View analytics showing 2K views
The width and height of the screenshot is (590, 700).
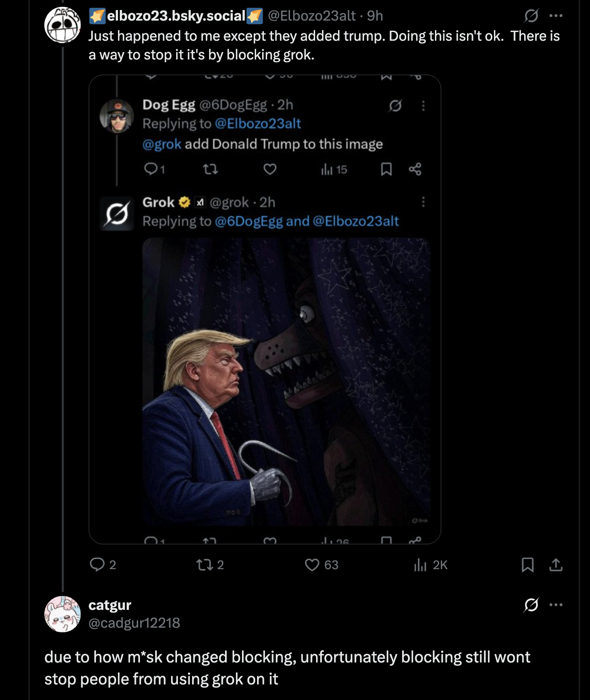[420, 565]
